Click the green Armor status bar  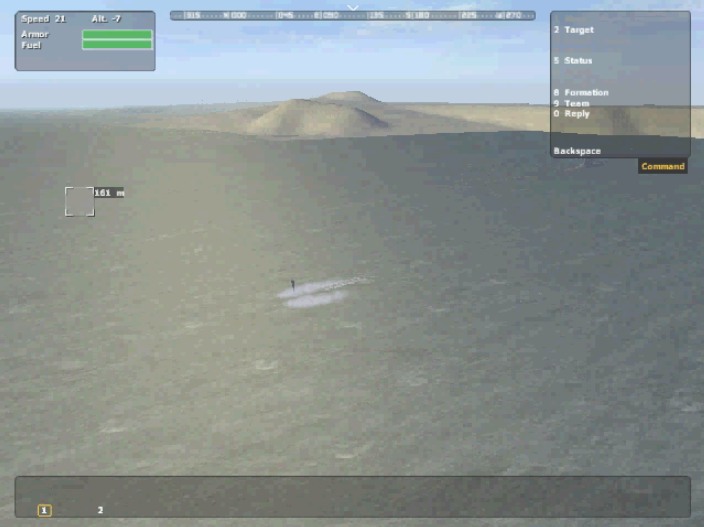click(x=117, y=35)
